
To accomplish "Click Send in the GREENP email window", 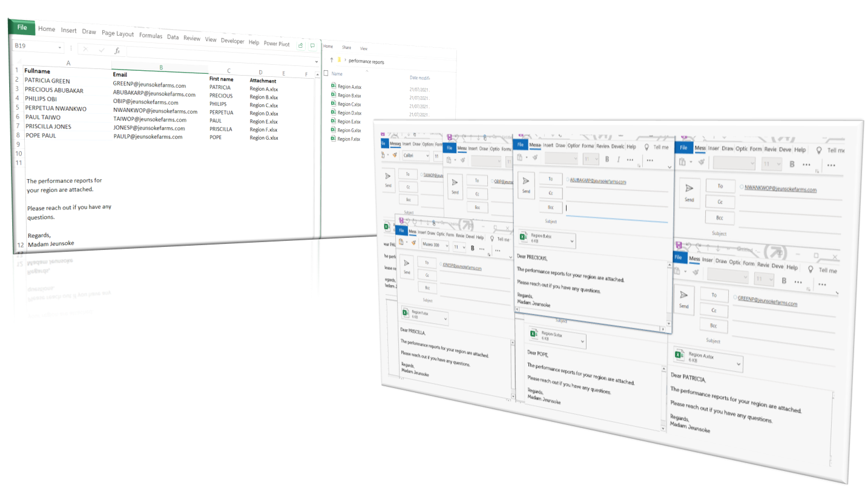I will pyautogui.click(x=684, y=299).
